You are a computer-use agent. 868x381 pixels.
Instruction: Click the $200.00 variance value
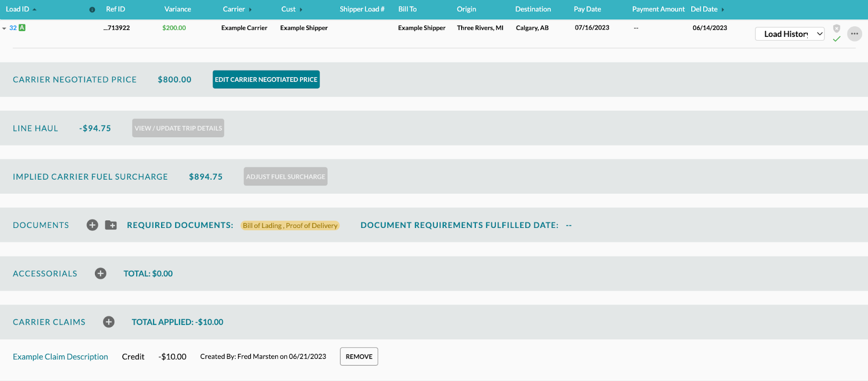pyautogui.click(x=174, y=28)
